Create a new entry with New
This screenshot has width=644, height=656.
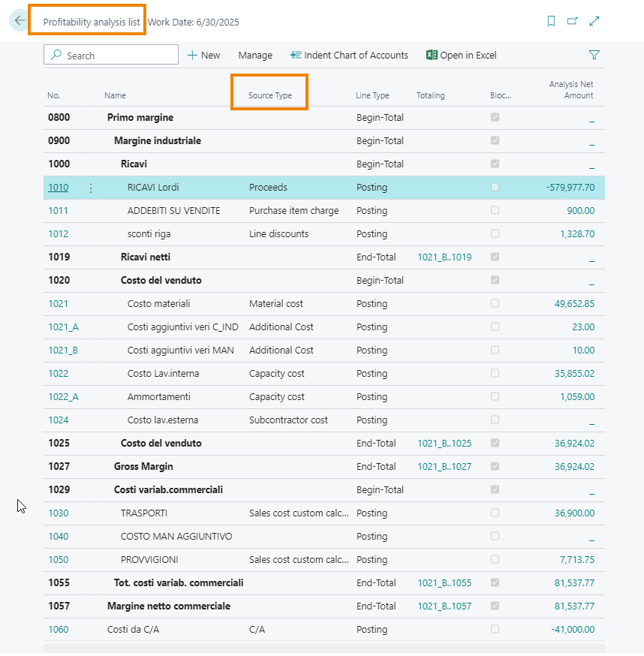204,56
